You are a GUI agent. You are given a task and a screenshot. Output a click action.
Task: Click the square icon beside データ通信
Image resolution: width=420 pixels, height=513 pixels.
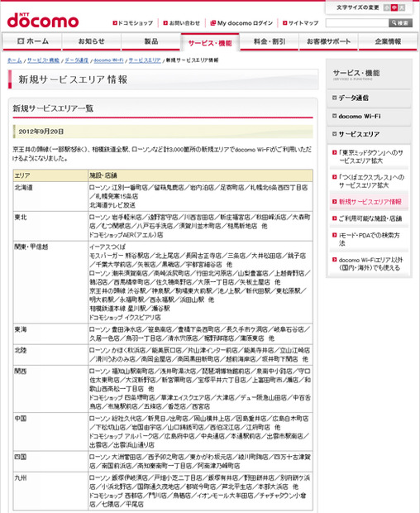334,98
